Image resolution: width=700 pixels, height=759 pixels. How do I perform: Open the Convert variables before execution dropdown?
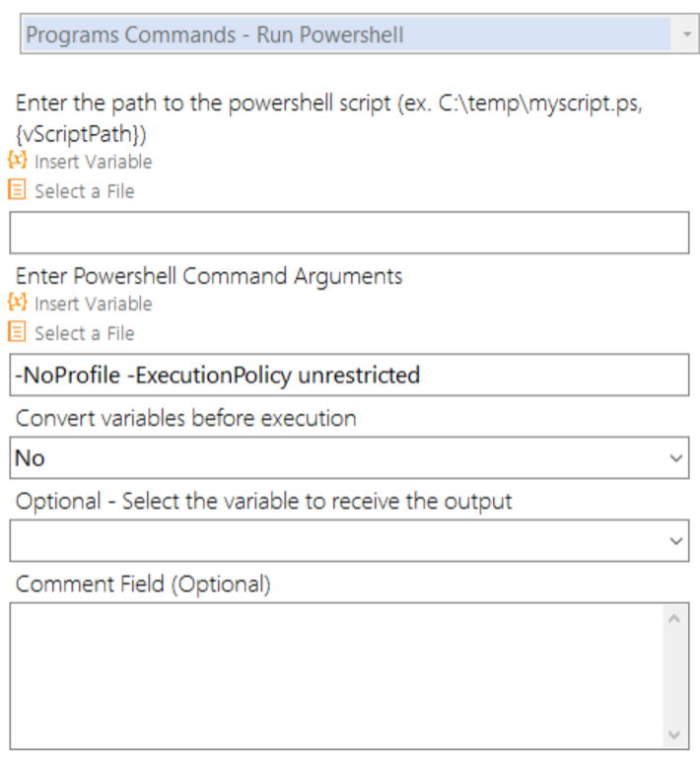350,458
